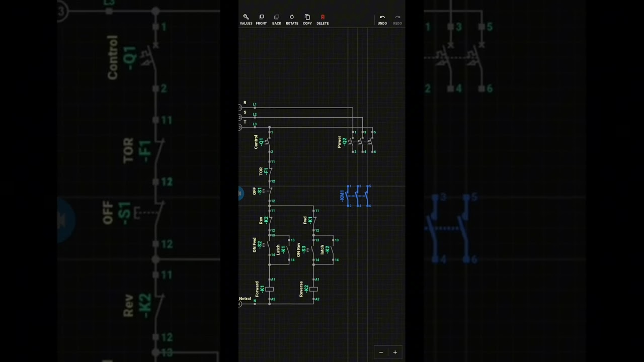Select the Reverse -K2 coil

(313, 289)
